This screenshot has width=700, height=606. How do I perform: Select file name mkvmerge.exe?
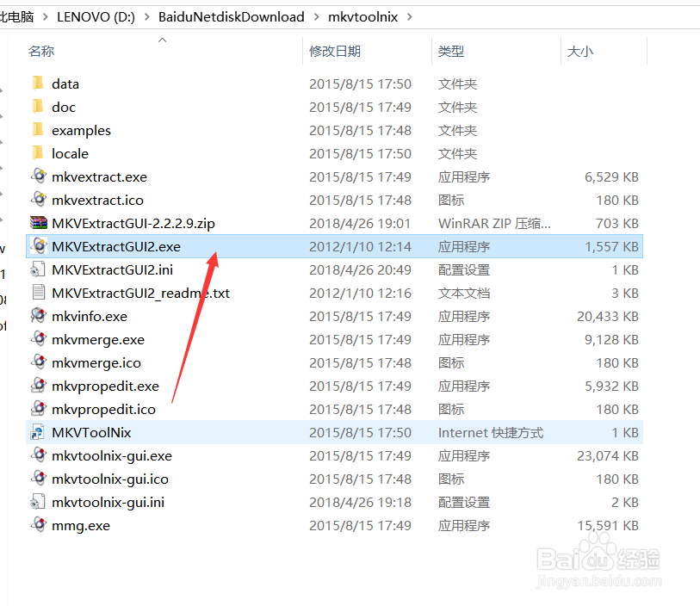(98, 340)
